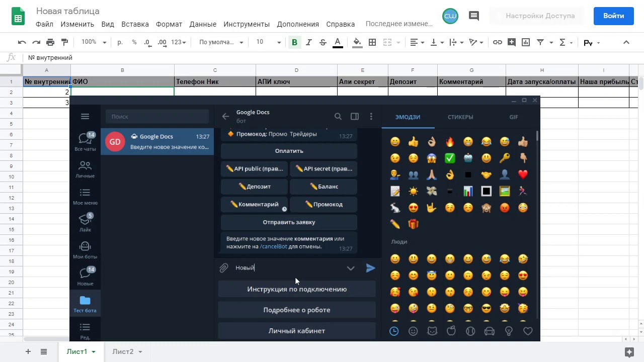644x362 pixels.
Task: Open the Explore icon at the bottom right
Action: click(629, 351)
